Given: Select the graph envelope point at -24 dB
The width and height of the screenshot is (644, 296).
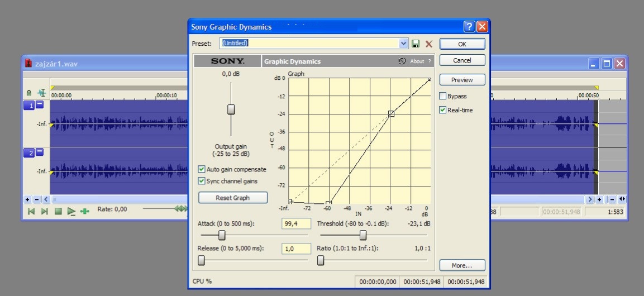Looking at the screenshot, I should coord(391,114).
